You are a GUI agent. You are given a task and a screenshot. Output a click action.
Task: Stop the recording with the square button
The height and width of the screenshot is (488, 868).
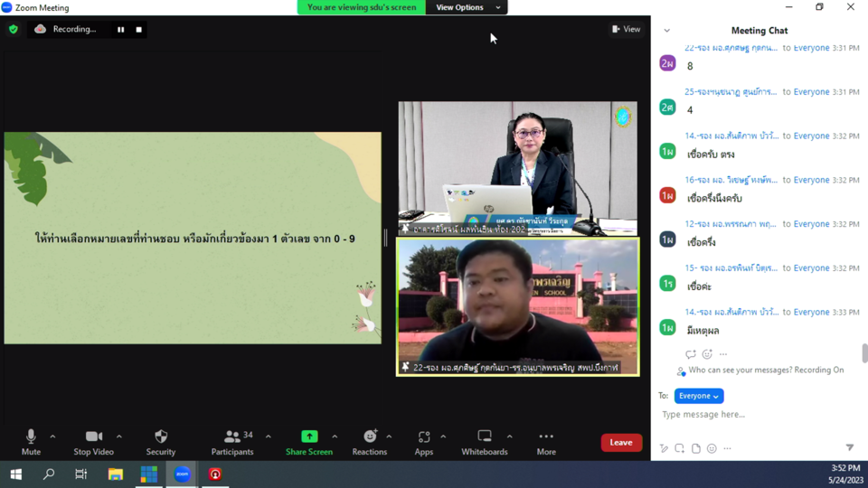tap(138, 29)
